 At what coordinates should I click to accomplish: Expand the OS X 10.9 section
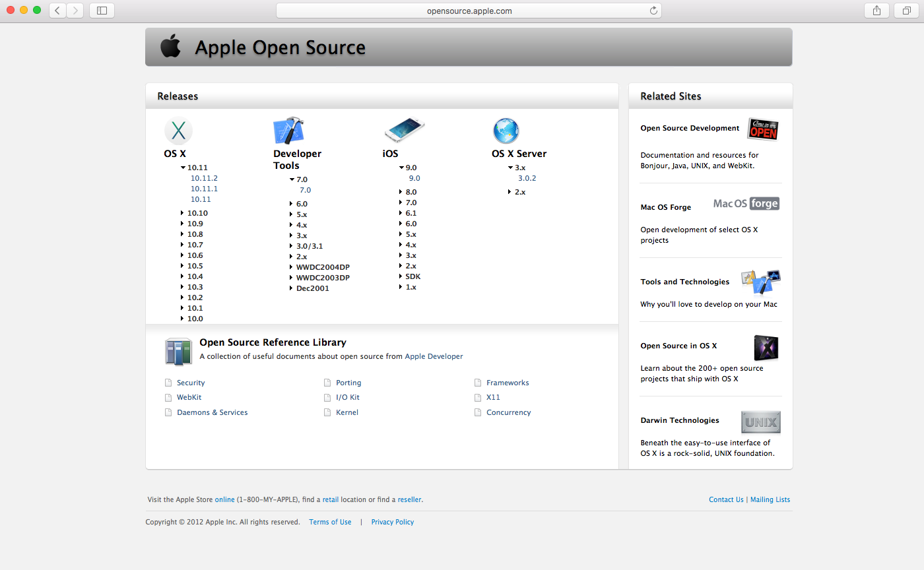click(x=182, y=224)
